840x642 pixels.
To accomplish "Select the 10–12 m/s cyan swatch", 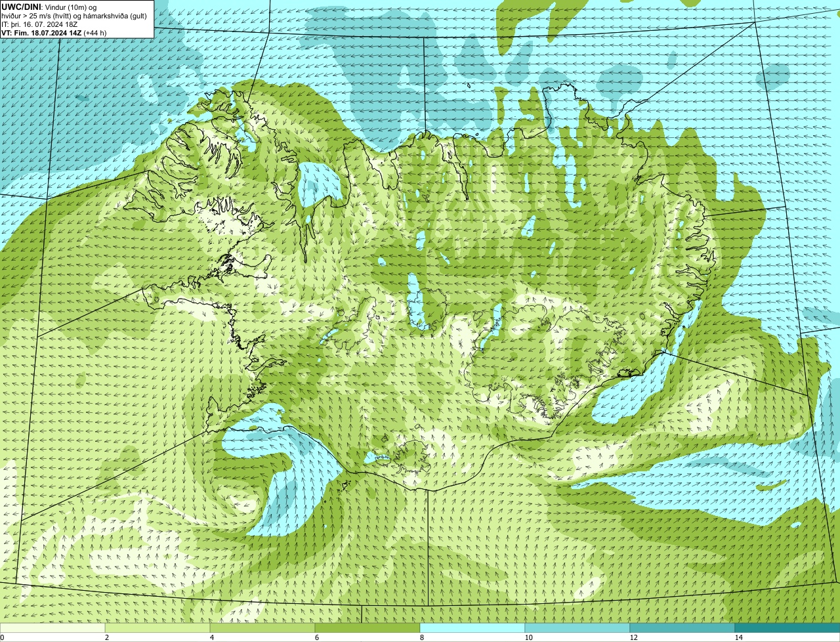I will point(577,628).
